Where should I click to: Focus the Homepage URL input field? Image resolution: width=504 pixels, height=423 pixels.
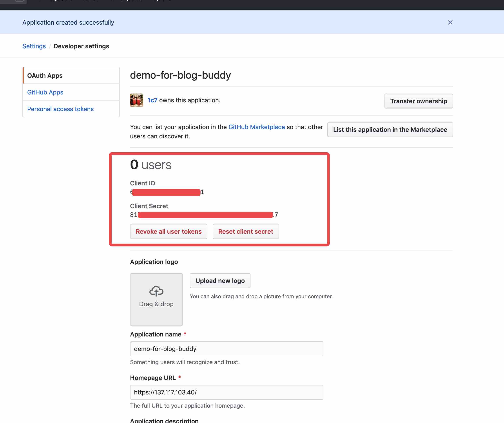click(x=226, y=392)
